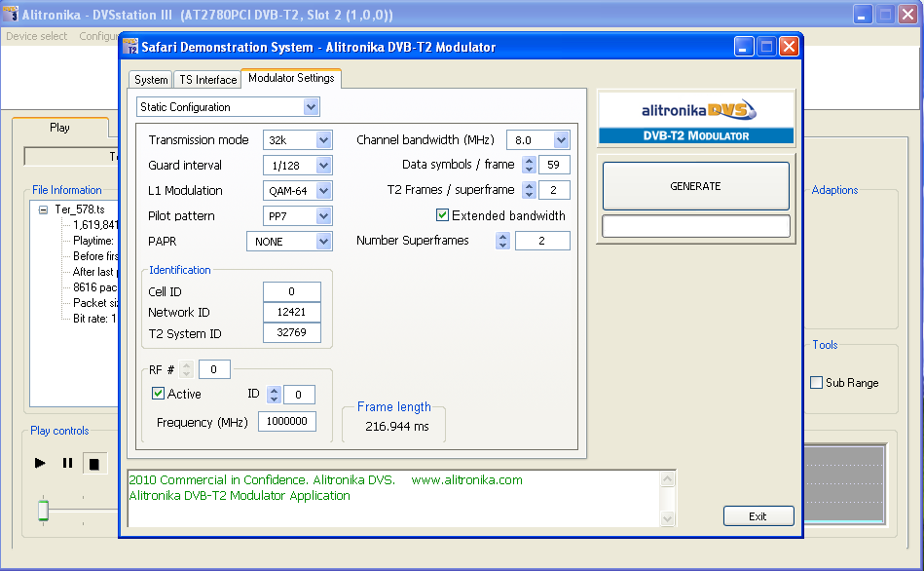Click the GENERATE button
The height and width of the screenshot is (571, 924).
tap(696, 186)
